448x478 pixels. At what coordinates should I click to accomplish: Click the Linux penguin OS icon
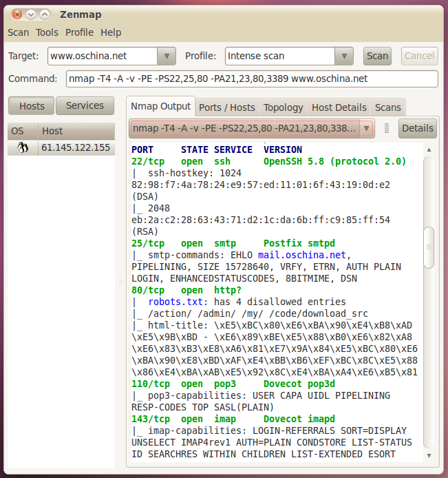coord(23,147)
